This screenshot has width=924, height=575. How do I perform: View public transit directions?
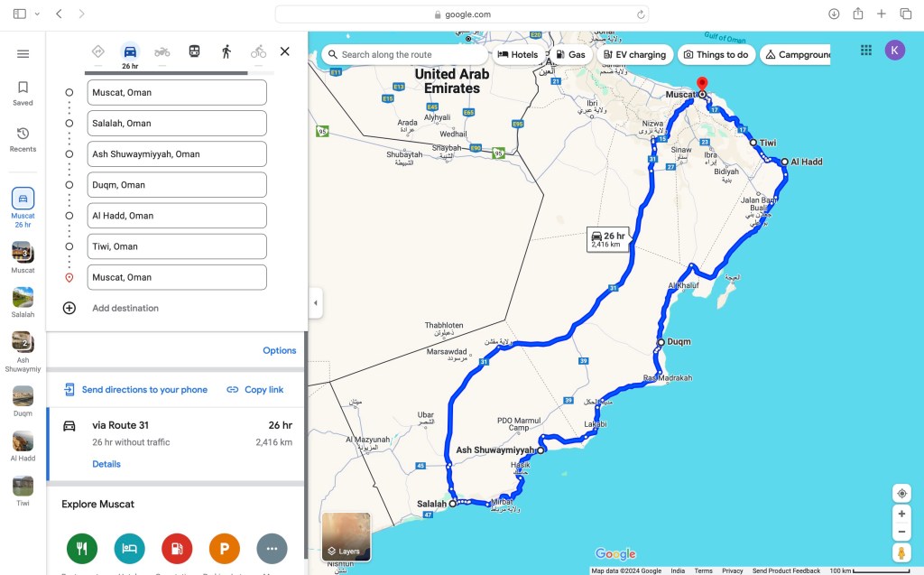[x=194, y=51]
